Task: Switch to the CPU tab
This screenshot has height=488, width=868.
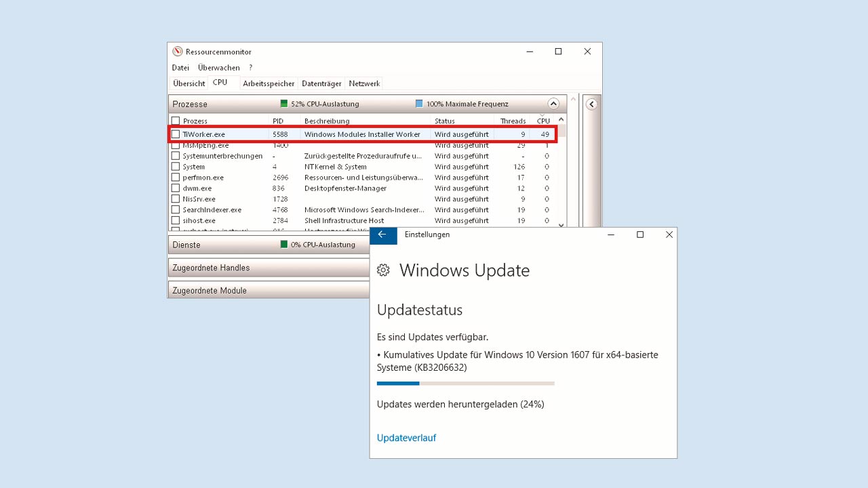Action: (x=220, y=83)
